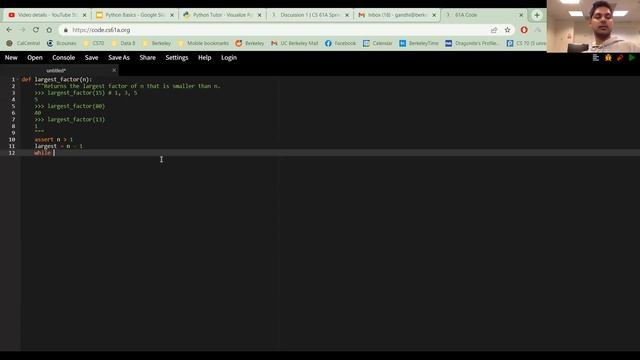Image resolution: width=640 pixels, height=360 pixels.
Task: Click the 'largest = n - 1' code line
Action: pos(58,146)
